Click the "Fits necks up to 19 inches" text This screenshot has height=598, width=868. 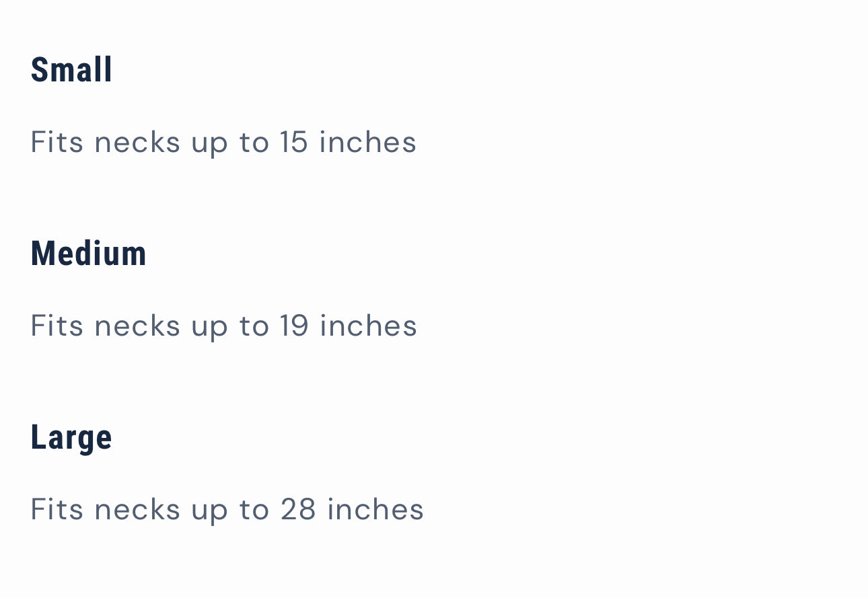click(x=223, y=326)
